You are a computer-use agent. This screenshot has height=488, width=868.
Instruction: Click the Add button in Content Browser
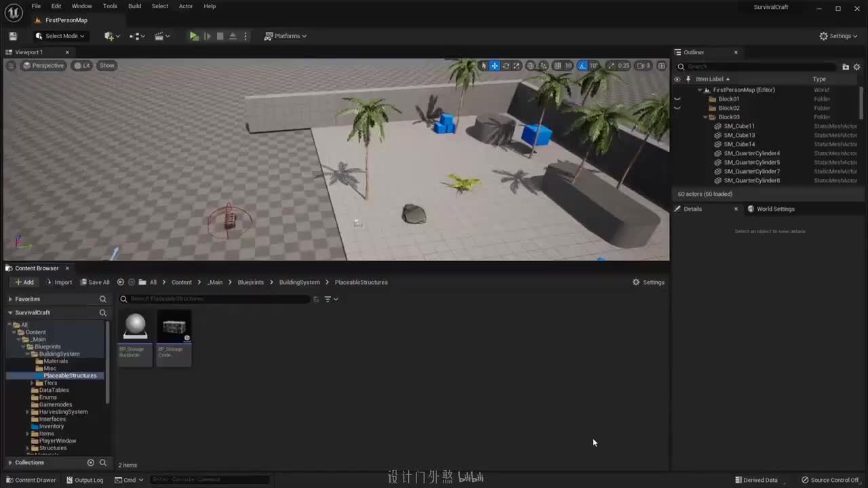tap(24, 282)
